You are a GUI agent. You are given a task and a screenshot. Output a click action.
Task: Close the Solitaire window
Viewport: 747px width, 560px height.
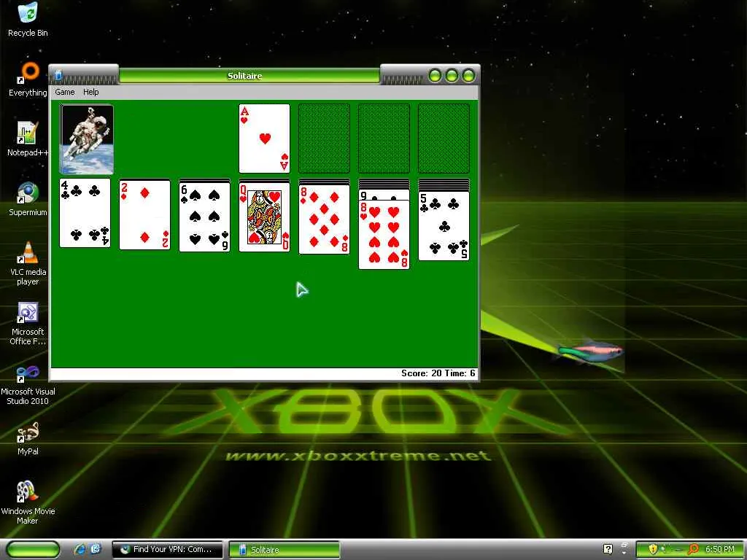(x=469, y=75)
